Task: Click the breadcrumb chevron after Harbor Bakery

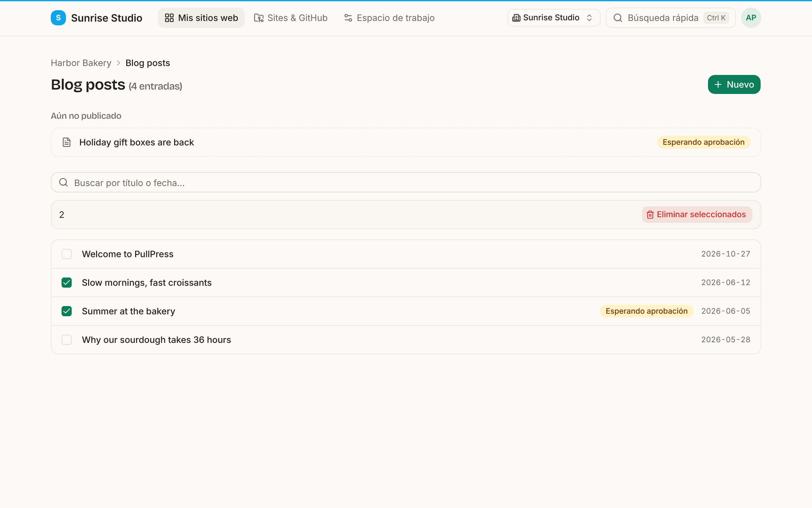Action: click(118, 63)
